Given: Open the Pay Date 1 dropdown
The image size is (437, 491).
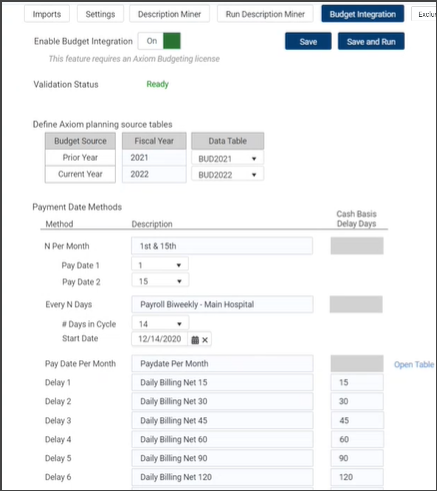Looking at the screenshot, I should tap(160, 265).
